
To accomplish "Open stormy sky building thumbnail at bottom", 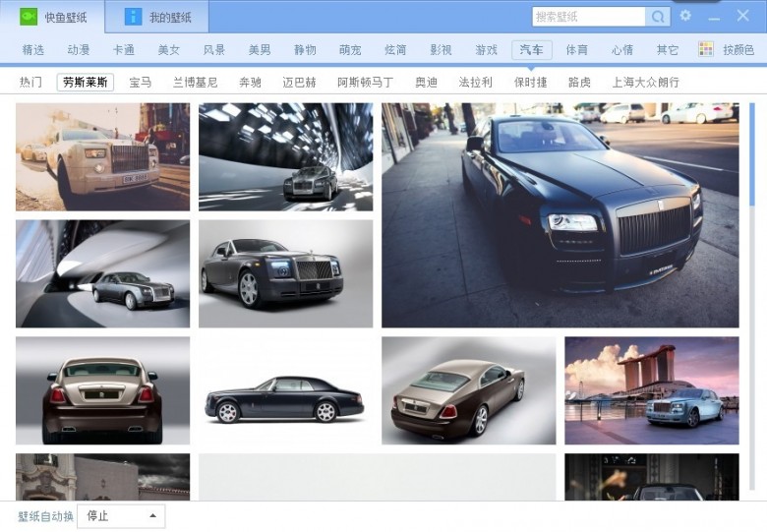I will (102, 477).
